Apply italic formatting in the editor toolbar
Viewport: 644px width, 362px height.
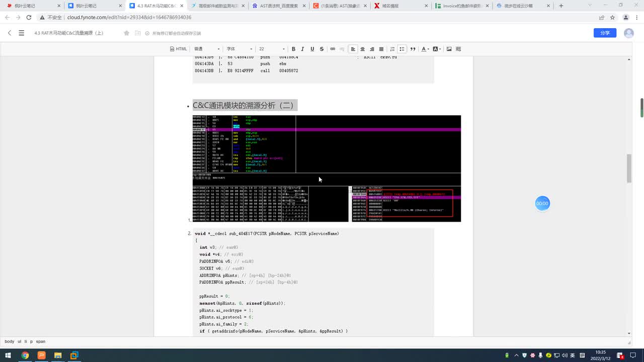point(302,49)
